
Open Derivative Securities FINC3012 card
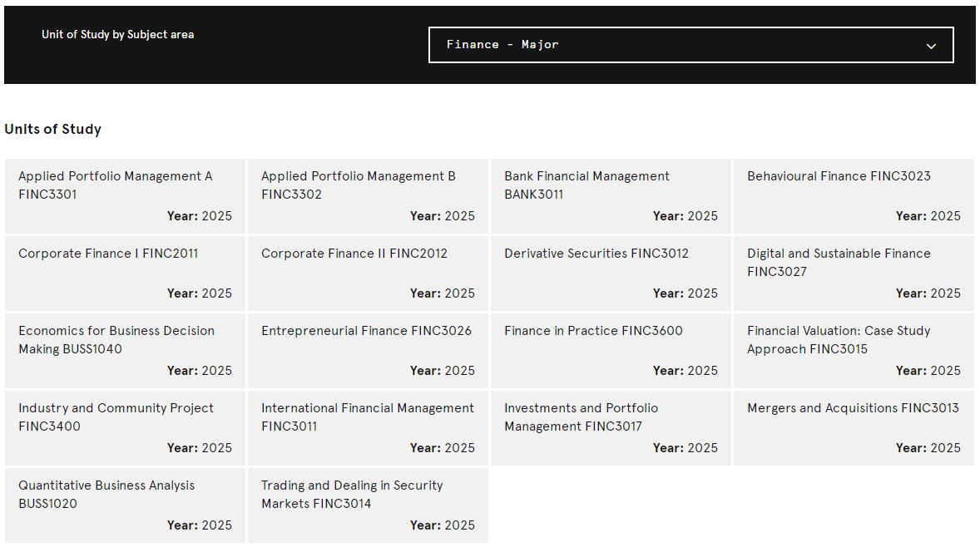tap(611, 274)
